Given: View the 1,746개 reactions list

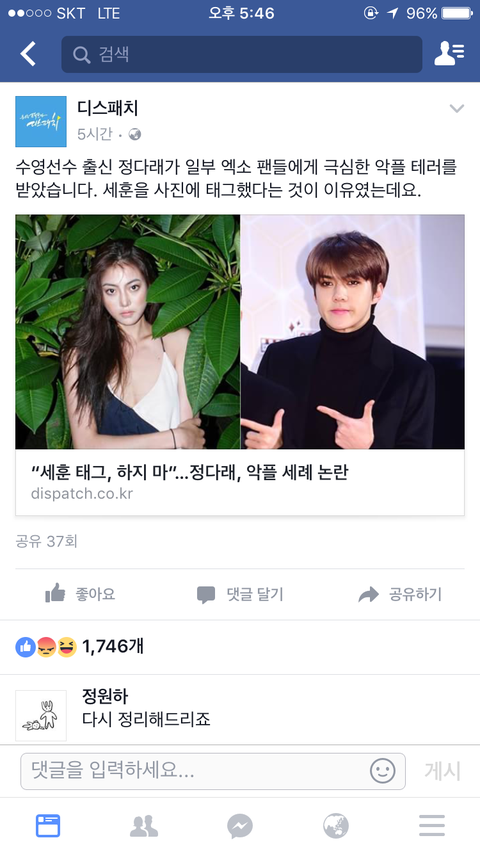Looking at the screenshot, I should click(80, 647).
